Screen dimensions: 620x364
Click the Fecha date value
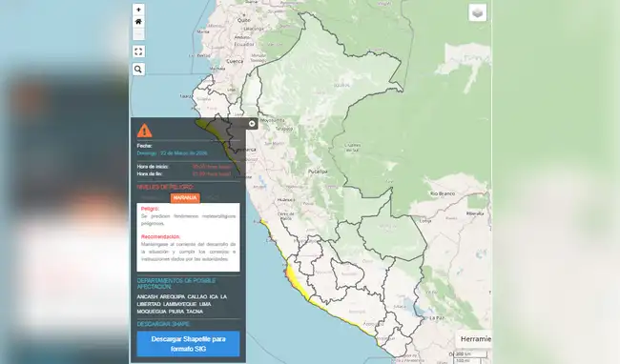pyautogui.click(x=173, y=153)
